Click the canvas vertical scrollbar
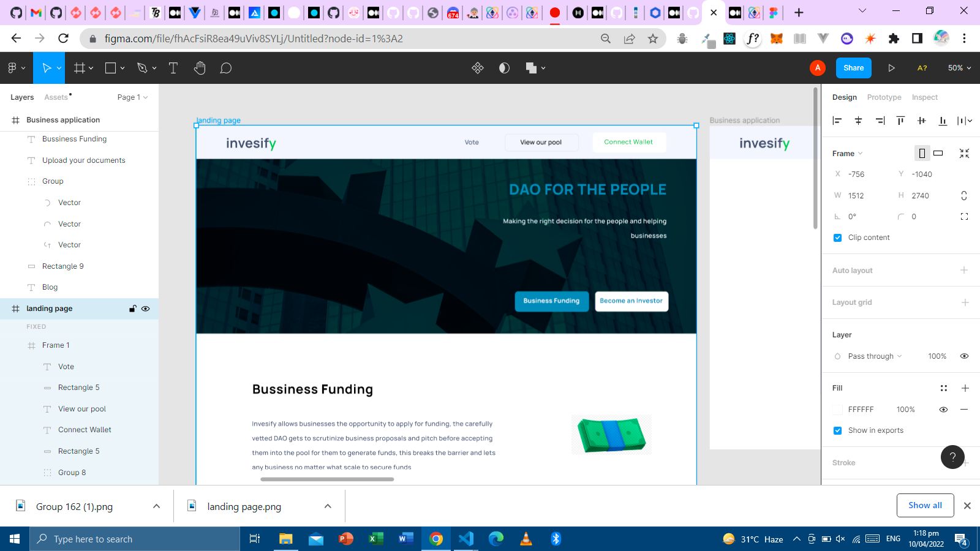Image resolution: width=980 pixels, height=551 pixels. tap(815, 158)
